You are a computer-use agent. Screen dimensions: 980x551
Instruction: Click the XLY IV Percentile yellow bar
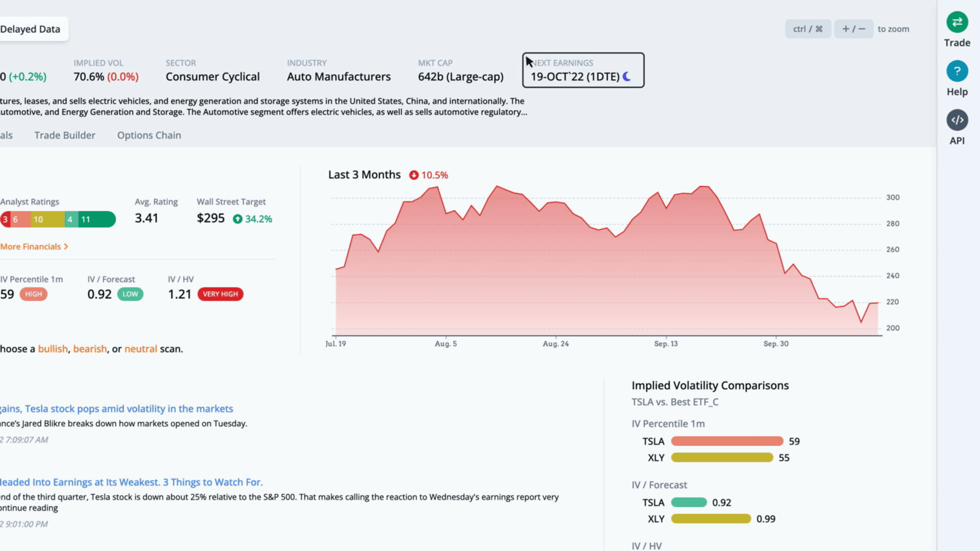point(722,457)
